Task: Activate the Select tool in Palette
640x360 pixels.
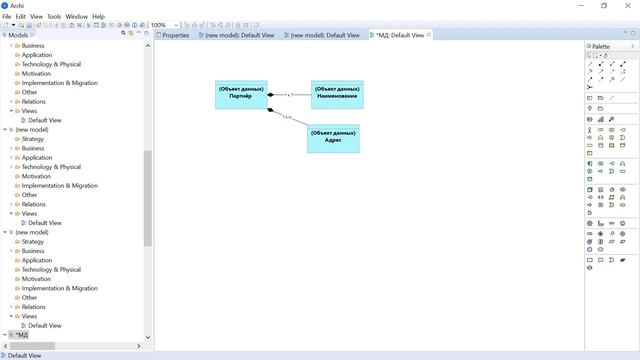Action: click(x=589, y=56)
